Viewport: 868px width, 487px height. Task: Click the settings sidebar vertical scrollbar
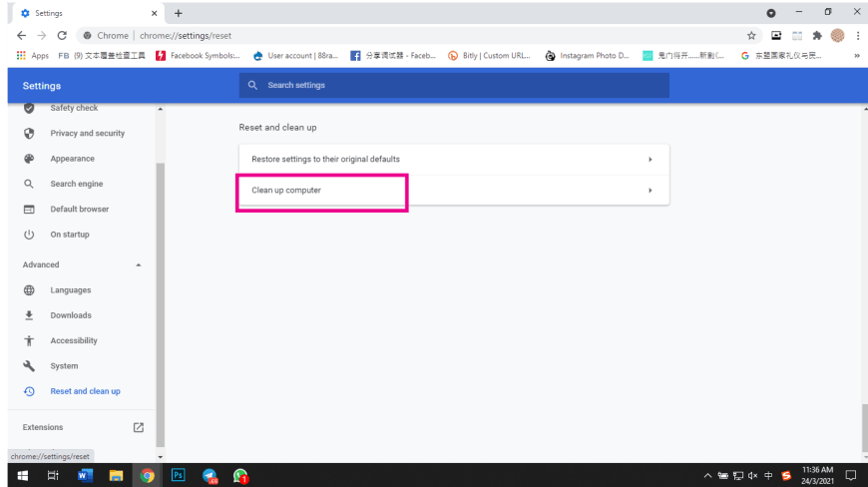[x=161, y=299]
